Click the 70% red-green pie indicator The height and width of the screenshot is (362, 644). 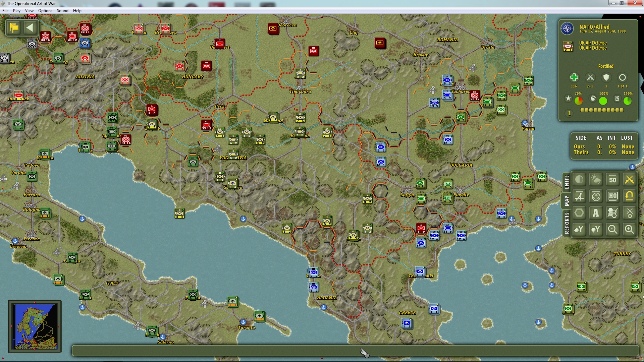point(579,101)
